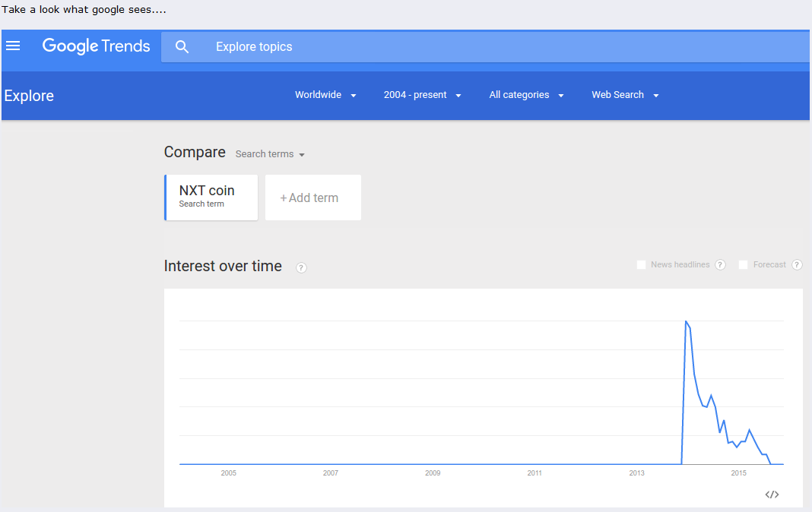Click the 2005 label on the chart axis
The width and height of the screenshot is (812, 512).
[228, 473]
